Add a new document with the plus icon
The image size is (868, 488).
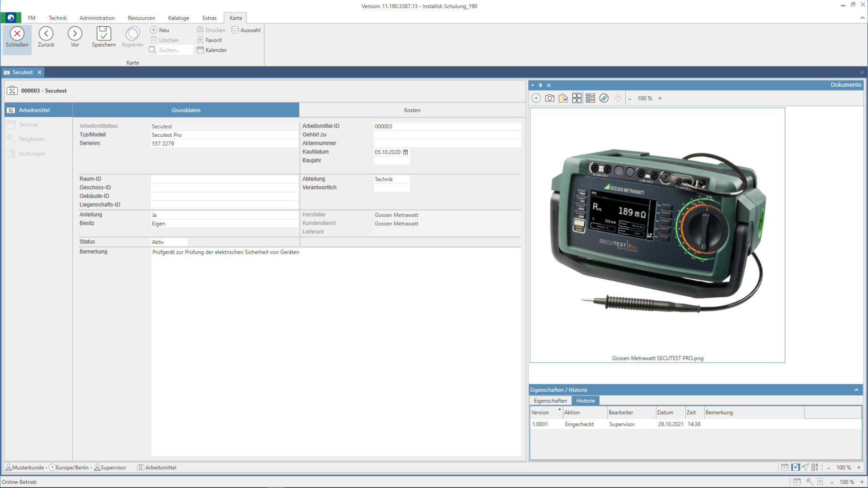[x=536, y=98]
